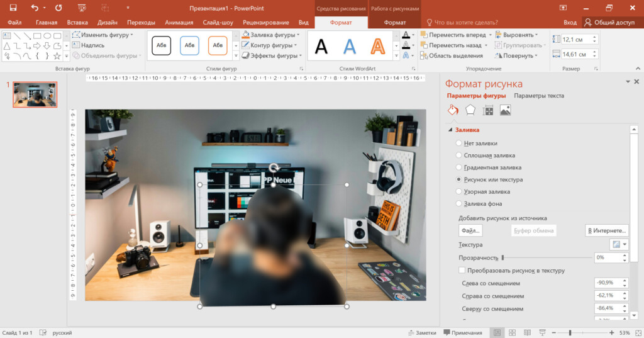644x338 pixels.
Task: Open the Size & Properties icon tab
Action: (488, 110)
